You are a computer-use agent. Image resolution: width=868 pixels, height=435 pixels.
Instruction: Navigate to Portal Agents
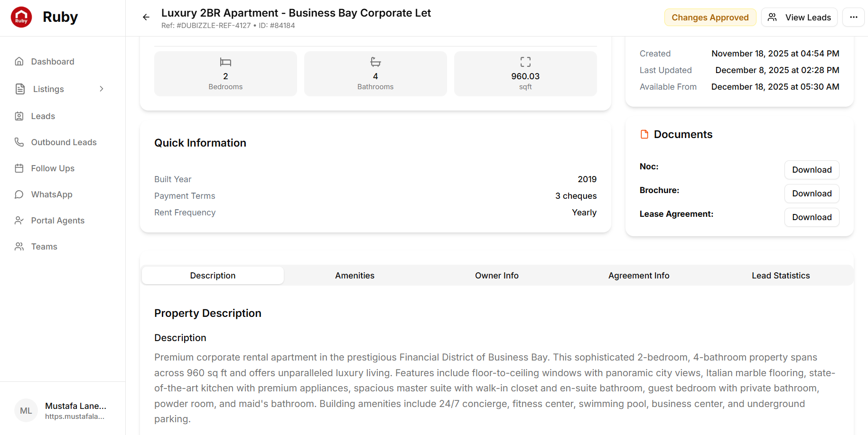[x=57, y=221]
